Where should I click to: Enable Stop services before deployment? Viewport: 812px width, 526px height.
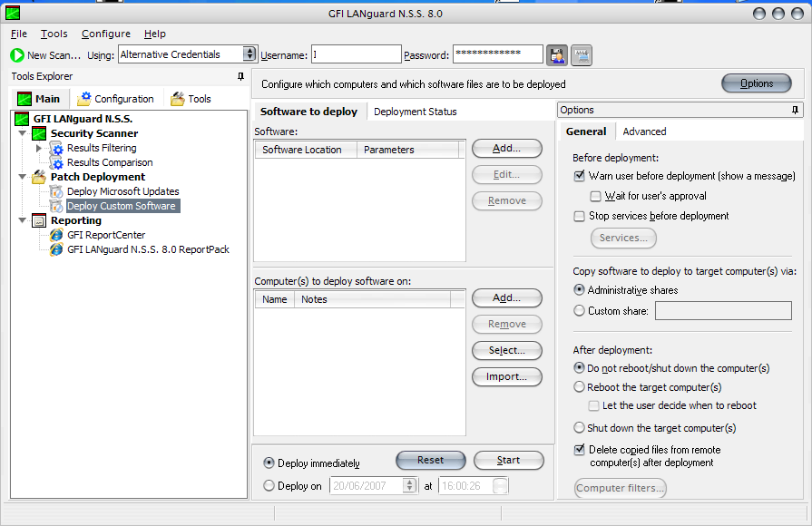580,216
